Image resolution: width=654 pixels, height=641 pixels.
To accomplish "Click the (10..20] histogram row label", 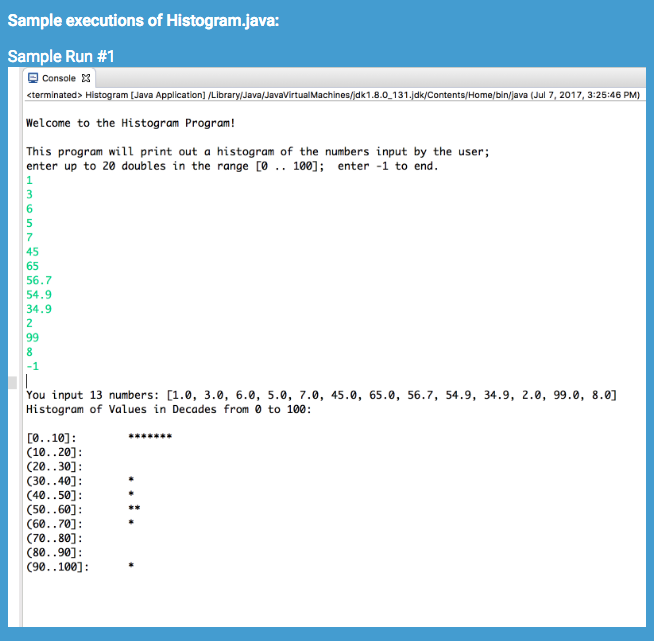I will (x=55, y=452).
